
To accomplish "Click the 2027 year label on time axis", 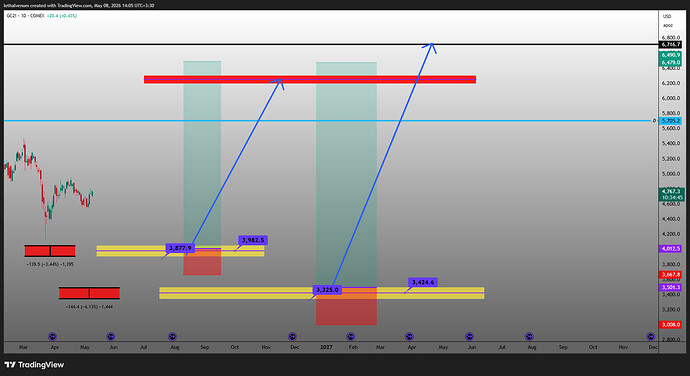I will (326, 347).
